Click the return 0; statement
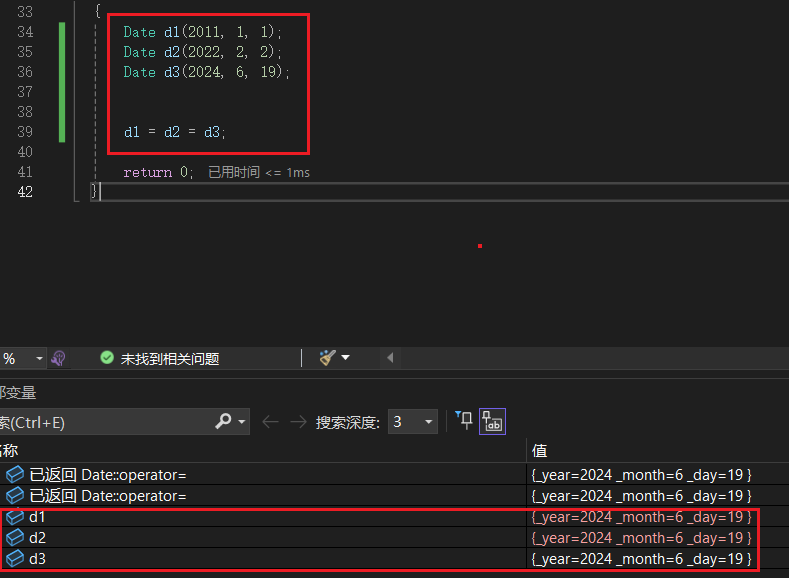789x578 pixels. coord(158,173)
